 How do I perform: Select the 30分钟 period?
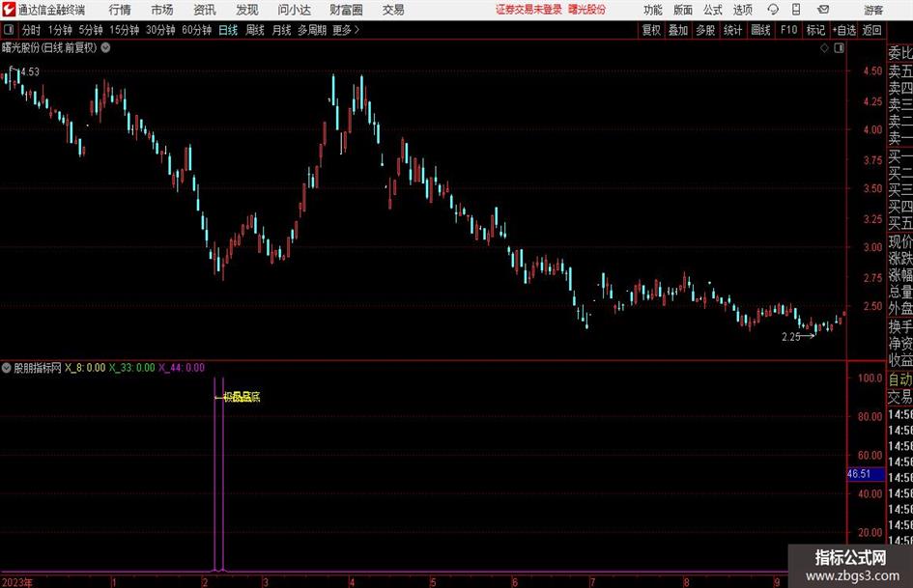click(160, 30)
